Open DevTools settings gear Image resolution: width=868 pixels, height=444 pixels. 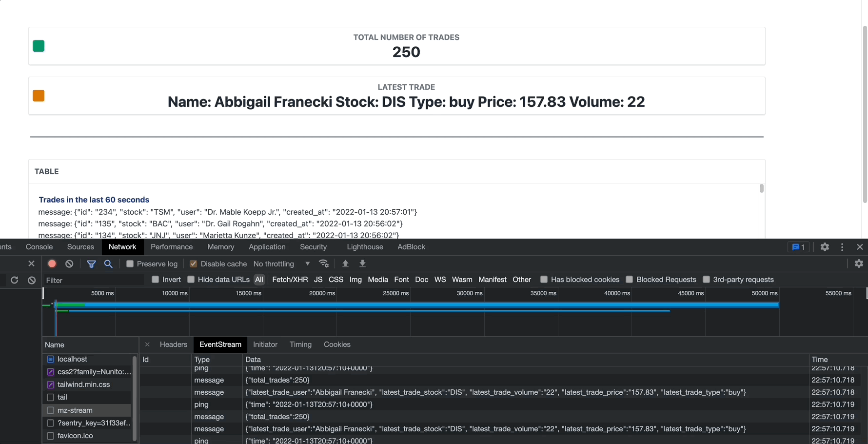click(825, 247)
